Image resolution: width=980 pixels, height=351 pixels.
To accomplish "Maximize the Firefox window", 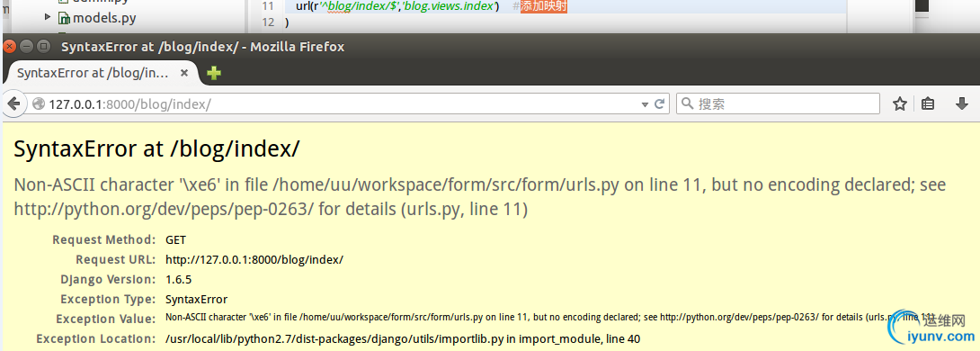I will (x=42, y=46).
